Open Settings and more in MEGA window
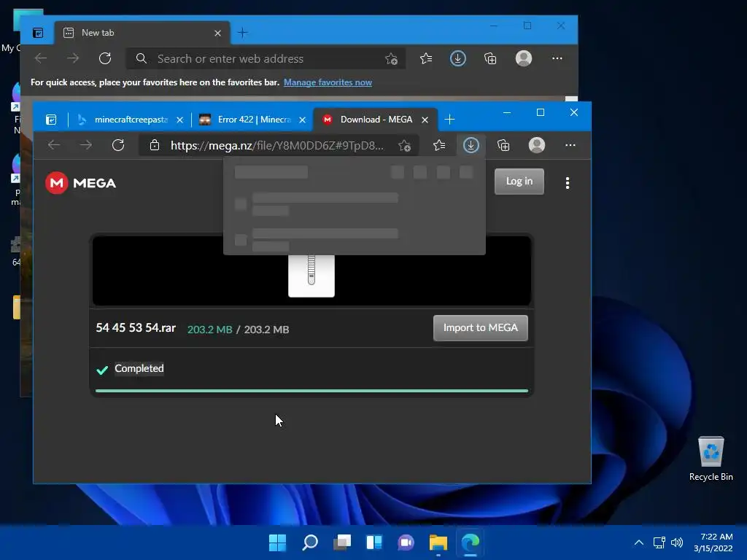Screen dimensions: 747x560 pyautogui.click(x=570, y=145)
